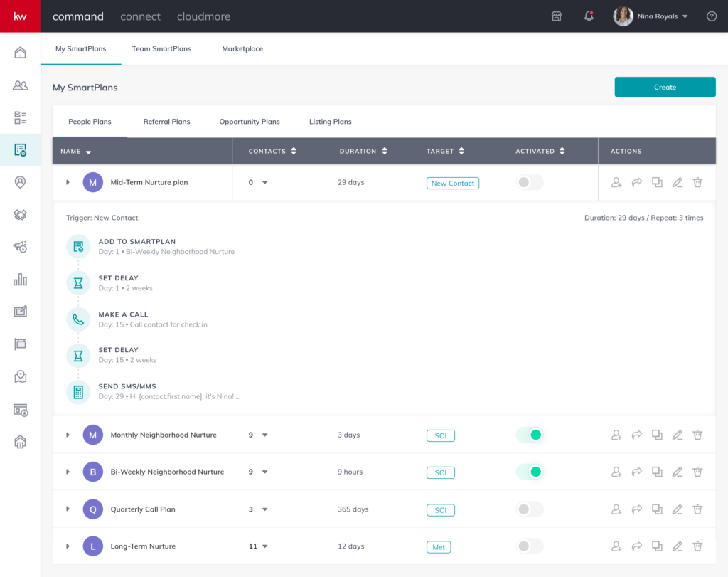
Task: Deactivate Bi-Weekly Neighborhood Nurture toggle
Action: click(529, 472)
